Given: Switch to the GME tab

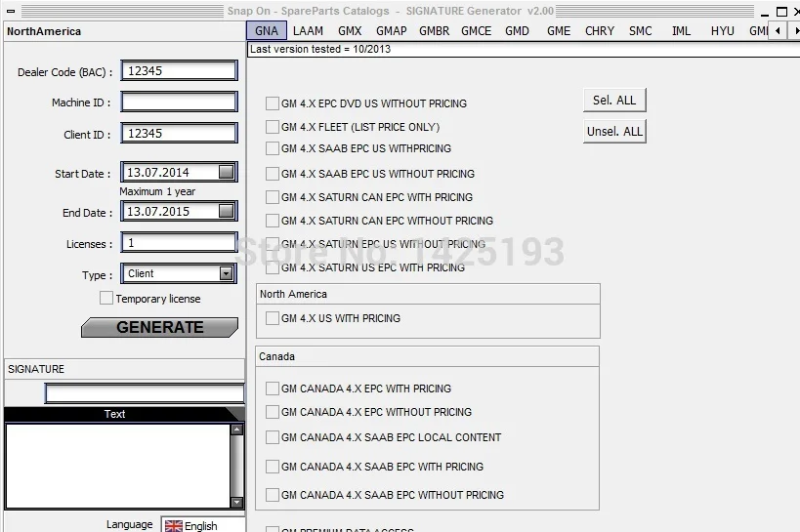Looking at the screenshot, I should coord(559,30).
